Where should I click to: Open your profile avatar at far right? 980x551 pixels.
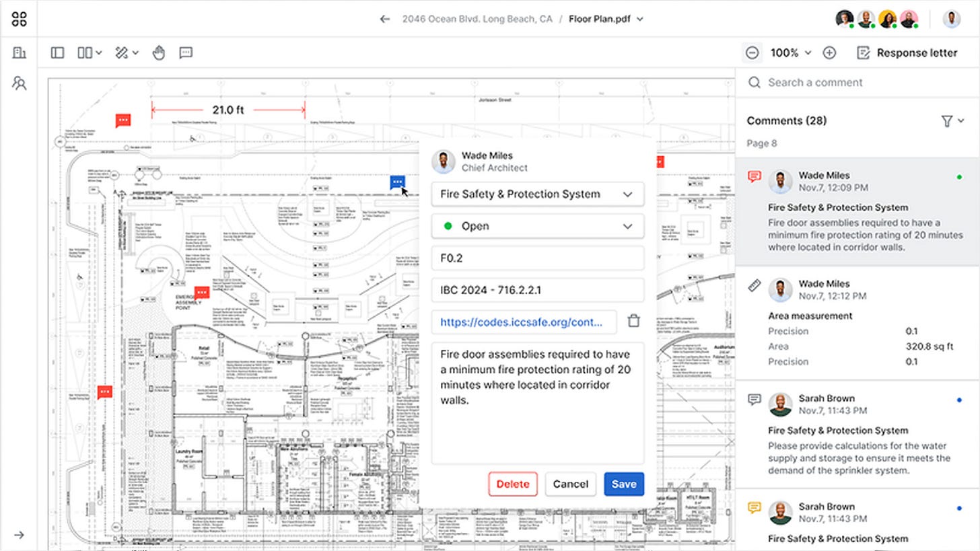(951, 19)
